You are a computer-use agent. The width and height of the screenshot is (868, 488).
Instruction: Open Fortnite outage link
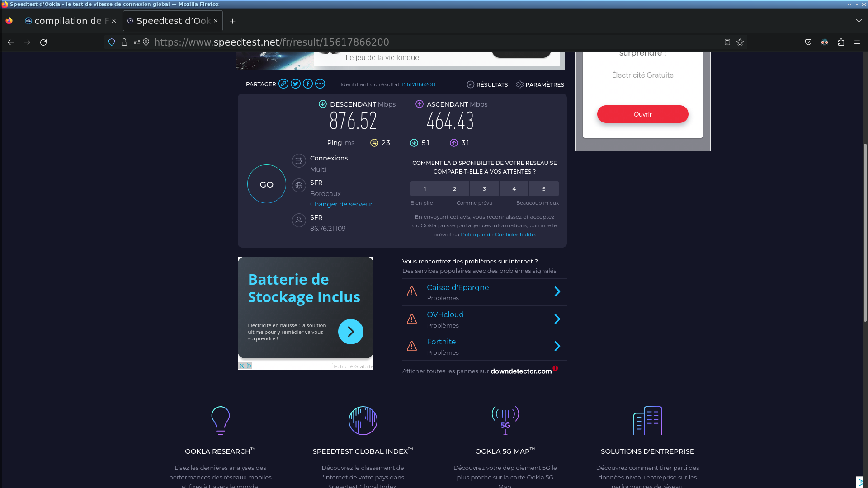(x=441, y=342)
